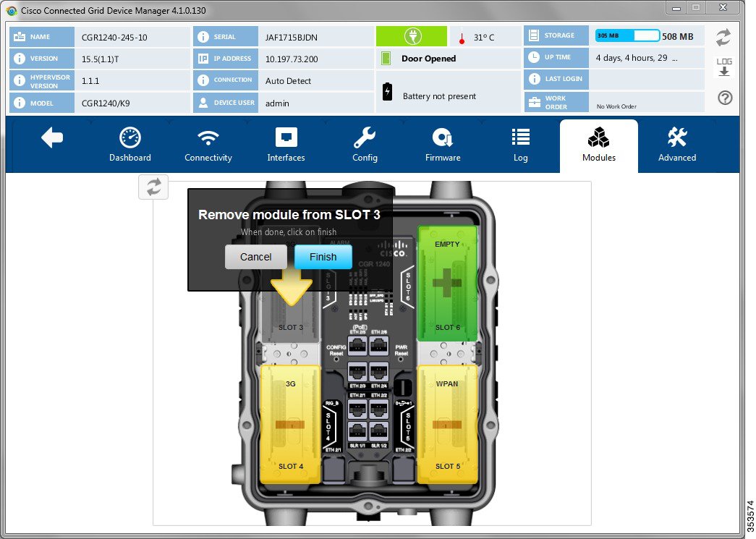Click the Cisco Connected Grid app title icon
Image resolution: width=756 pixels, height=539 pixels.
pos(12,10)
